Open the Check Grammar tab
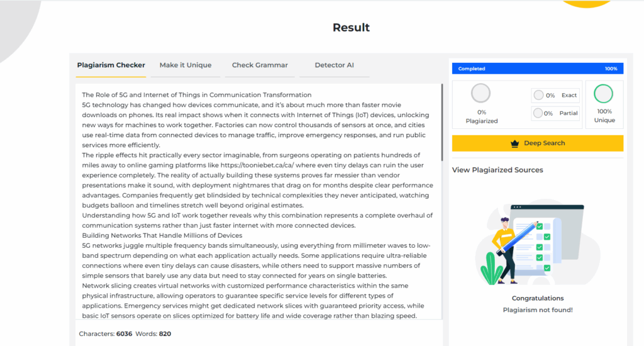The width and height of the screenshot is (644, 346). [260, 65]
